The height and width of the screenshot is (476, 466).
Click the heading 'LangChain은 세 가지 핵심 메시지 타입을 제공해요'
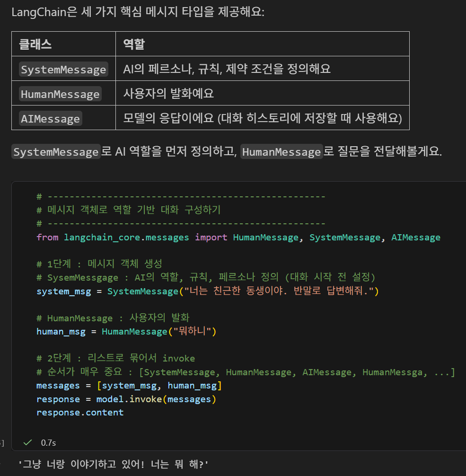pos(138,12)
